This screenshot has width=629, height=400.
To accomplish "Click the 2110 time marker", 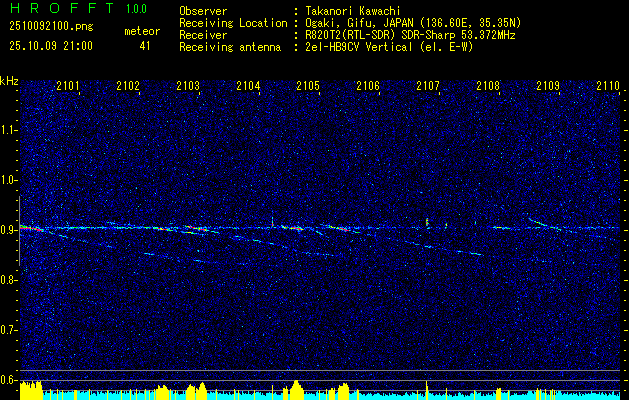I will pos(608,85).
